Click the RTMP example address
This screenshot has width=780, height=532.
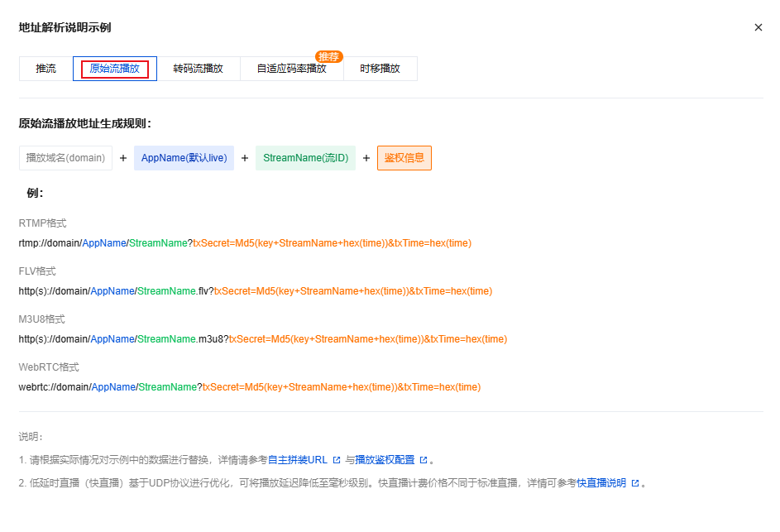tap(245, 243)
